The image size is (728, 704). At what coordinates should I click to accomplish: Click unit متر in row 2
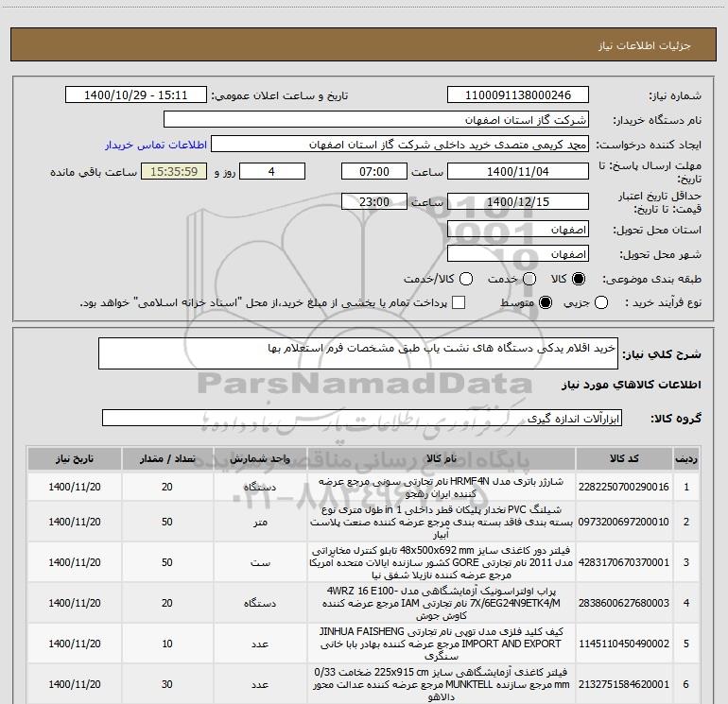pos(260,522)
